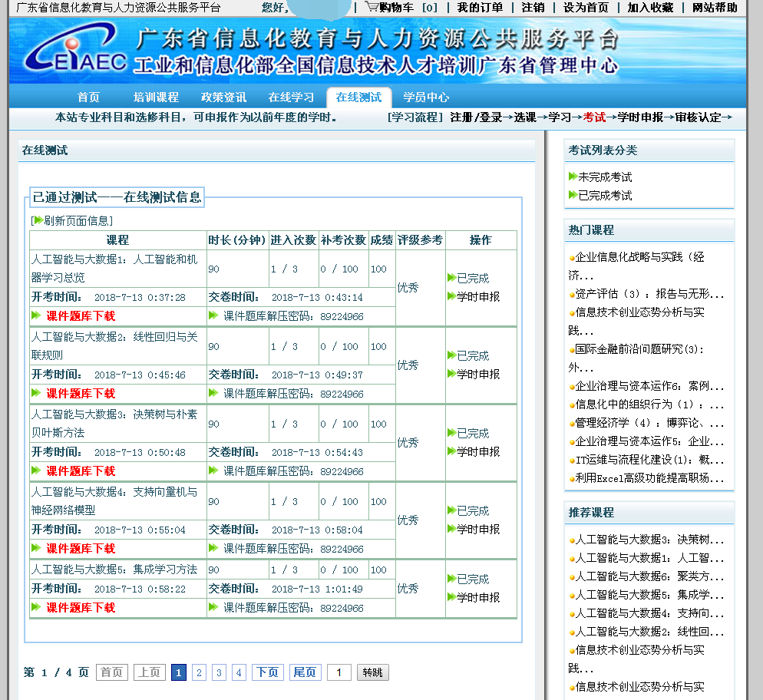Switch to the 学员中心 tab
Viewport: 763px width, 700px height.
426,97
